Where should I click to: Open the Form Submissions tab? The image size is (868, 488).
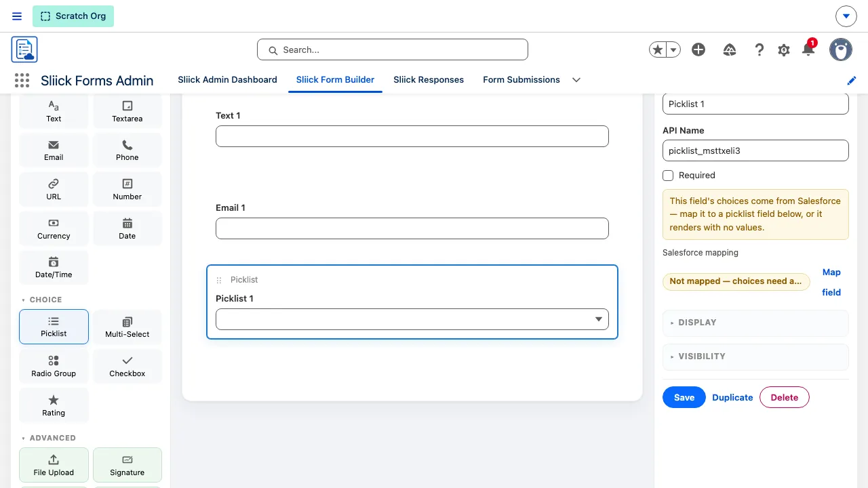521,79
